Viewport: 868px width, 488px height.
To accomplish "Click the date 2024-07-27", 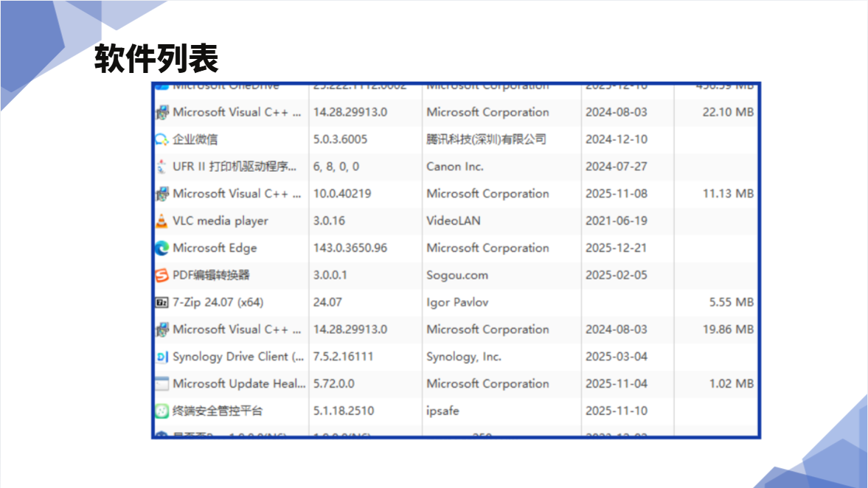I will [x=616, y=167].
